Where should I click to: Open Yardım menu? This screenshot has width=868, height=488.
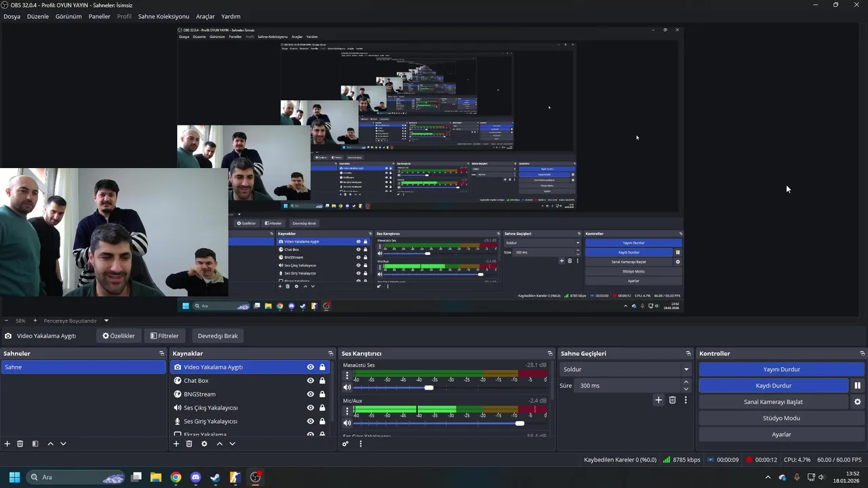[x=231, y=16]
